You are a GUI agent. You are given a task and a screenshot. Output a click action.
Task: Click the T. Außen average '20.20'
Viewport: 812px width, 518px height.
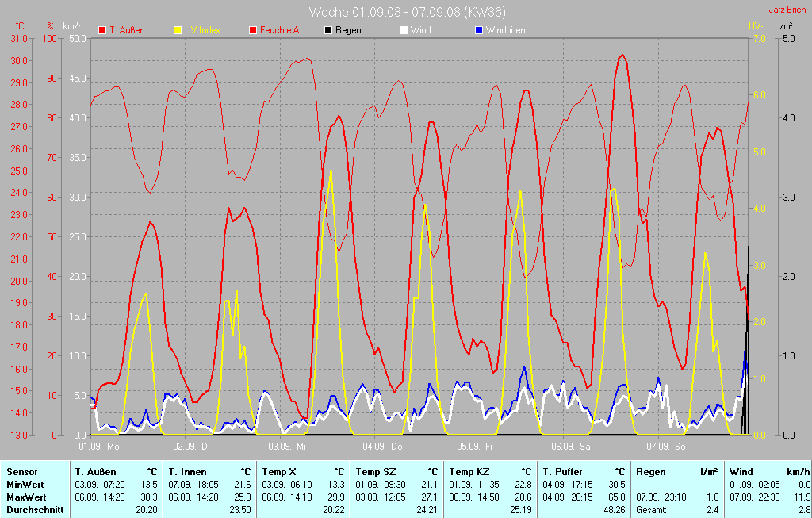point(147,510)
